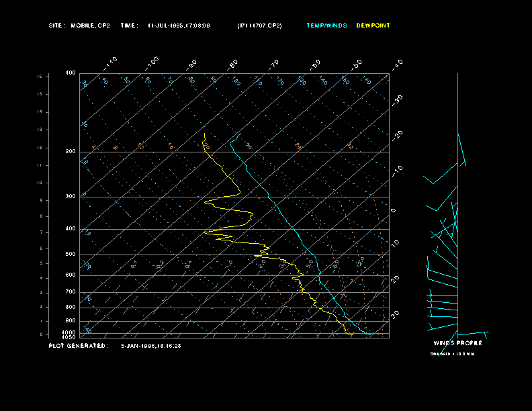Screen dimensions: 532x411
Task: Click the cyan TEMP/WINDS legend label
Action: [326, 26]
